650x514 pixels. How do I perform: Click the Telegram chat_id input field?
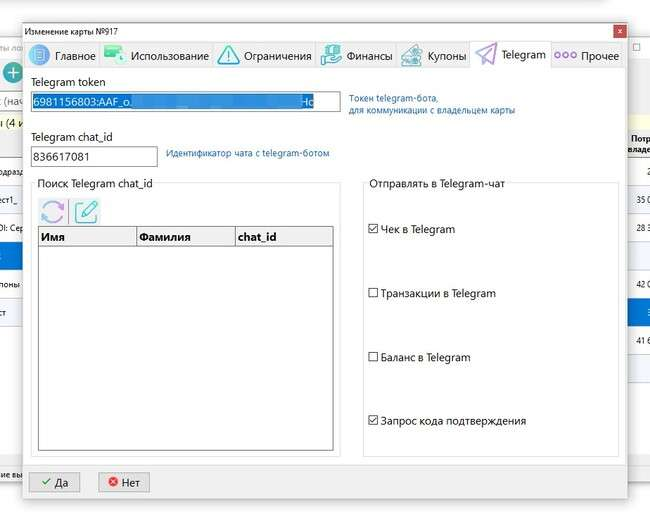click(94, 157)
